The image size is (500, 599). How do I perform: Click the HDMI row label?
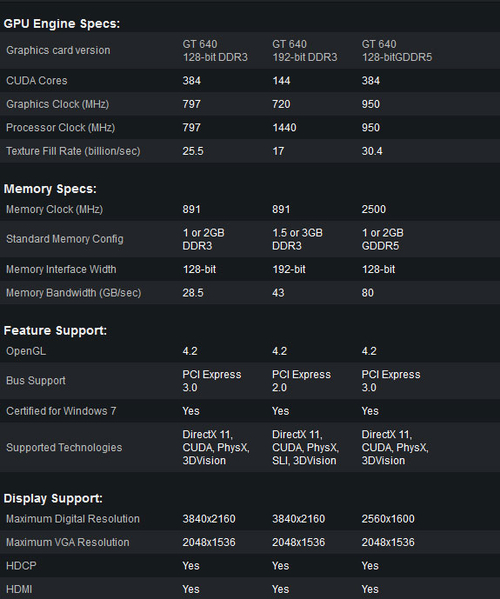(19, 589)
